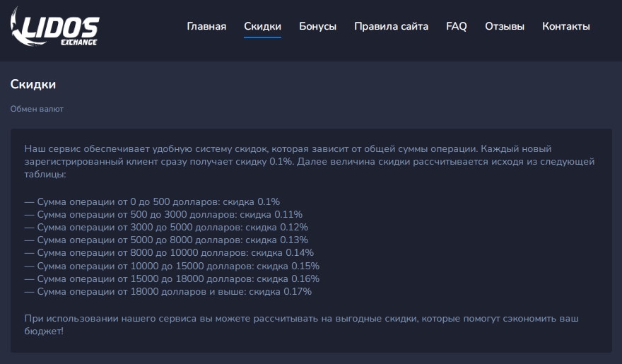
Task: Click the 0.14% discount line
Action: (x=169, y=252)
